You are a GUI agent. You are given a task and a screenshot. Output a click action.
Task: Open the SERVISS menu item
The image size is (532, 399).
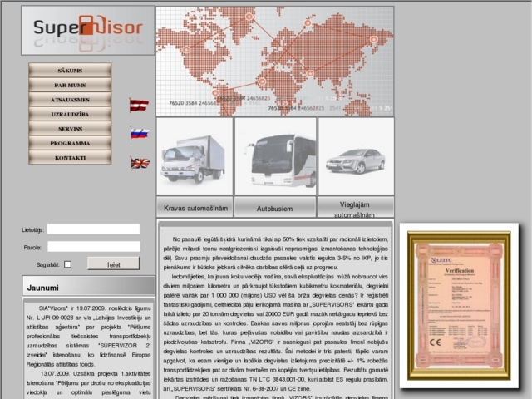[x=70, y=129]
